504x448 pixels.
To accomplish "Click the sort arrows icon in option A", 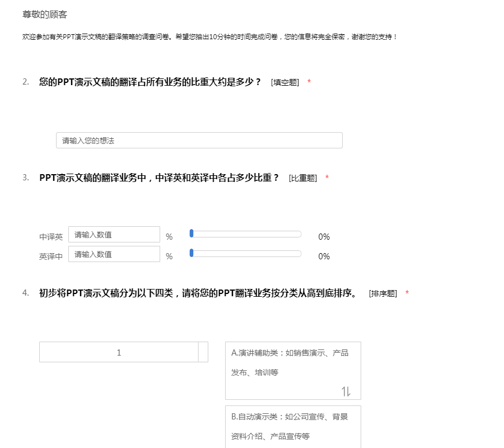I will pos(346,391).
